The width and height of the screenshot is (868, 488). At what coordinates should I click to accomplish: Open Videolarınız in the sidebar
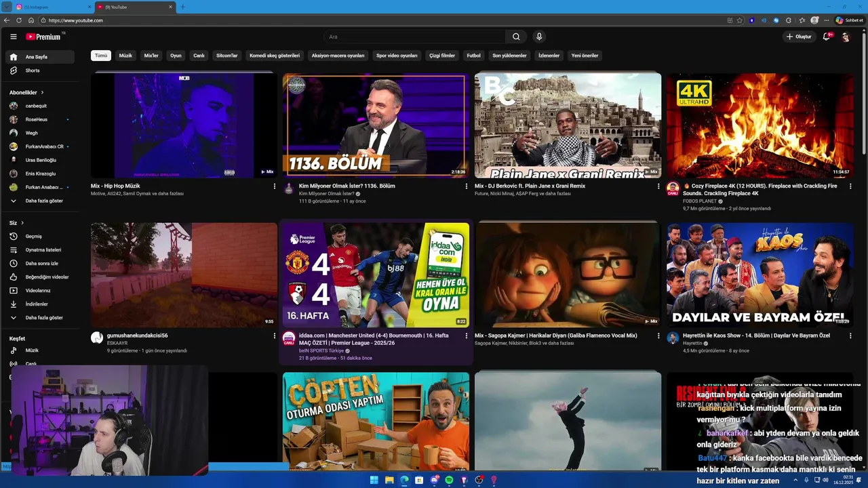40,291
